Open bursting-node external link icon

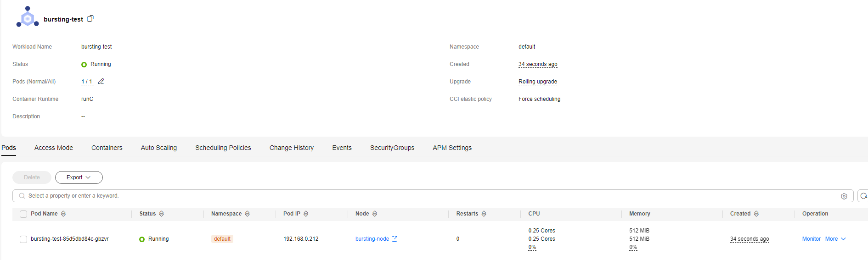(395, 239)
